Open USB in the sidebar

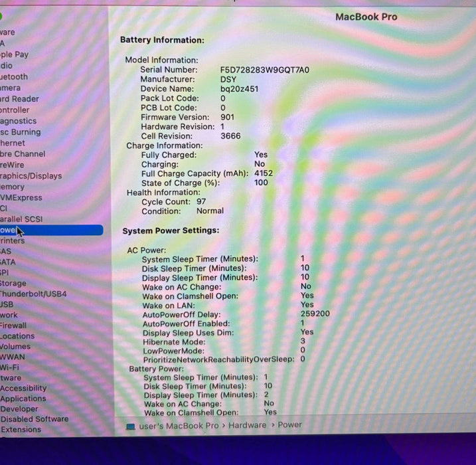(x=7, y=304)
